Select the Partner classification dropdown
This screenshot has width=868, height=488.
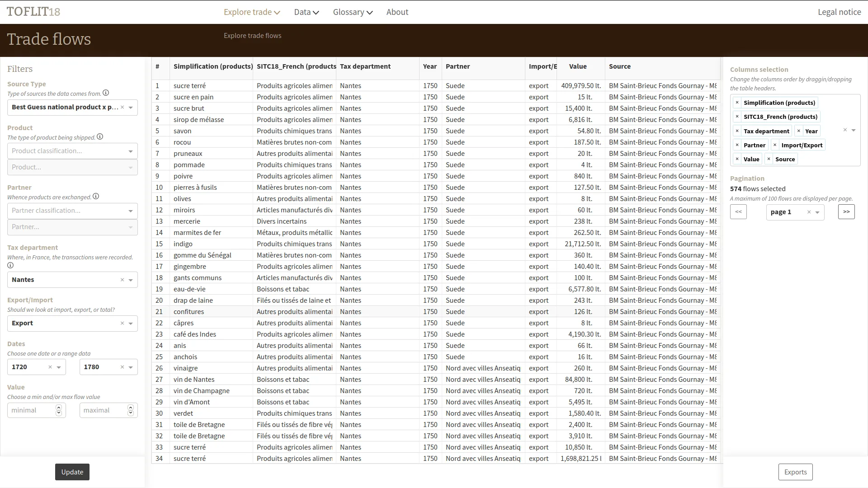(71, 210)
